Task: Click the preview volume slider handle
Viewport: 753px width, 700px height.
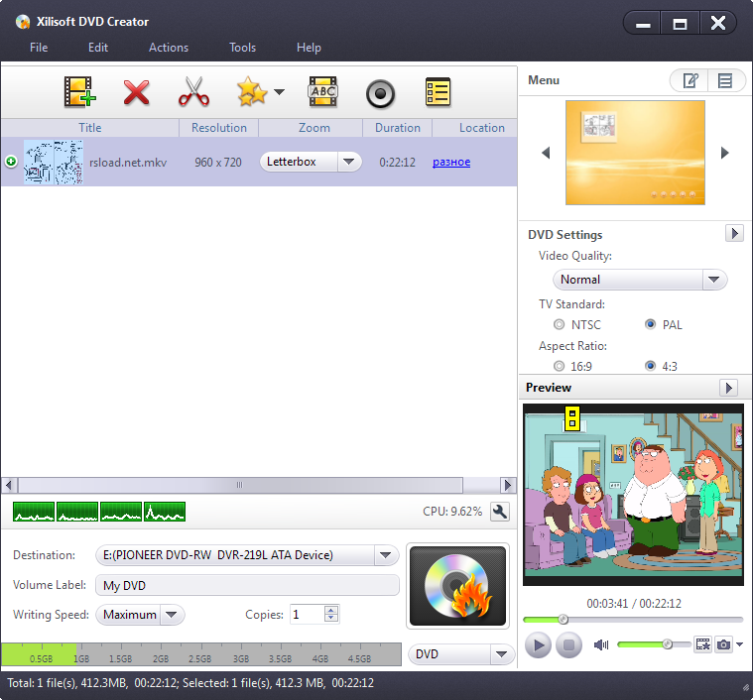Action: click(x=667, y=643)
